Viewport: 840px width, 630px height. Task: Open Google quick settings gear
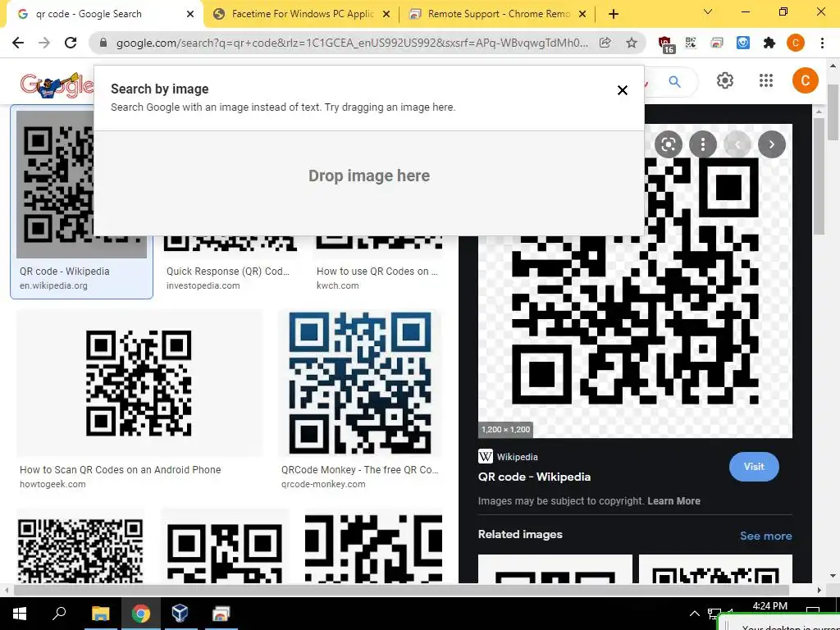pos(725,80)
